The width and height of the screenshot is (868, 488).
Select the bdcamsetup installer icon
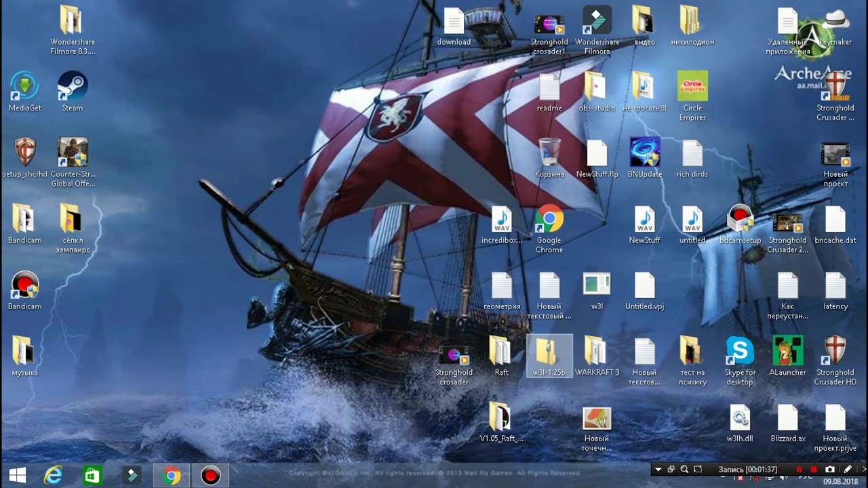point(740,224)
